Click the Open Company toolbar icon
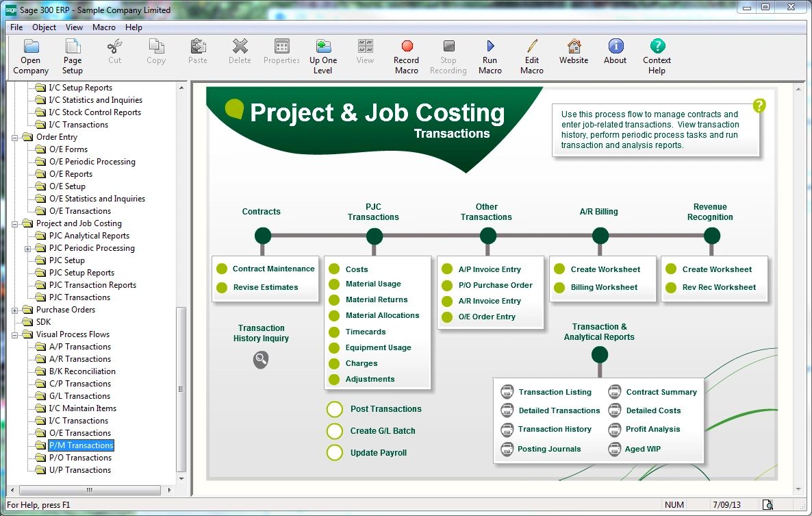Viewport: 812px width, 516px height. (x=31, y=47)
